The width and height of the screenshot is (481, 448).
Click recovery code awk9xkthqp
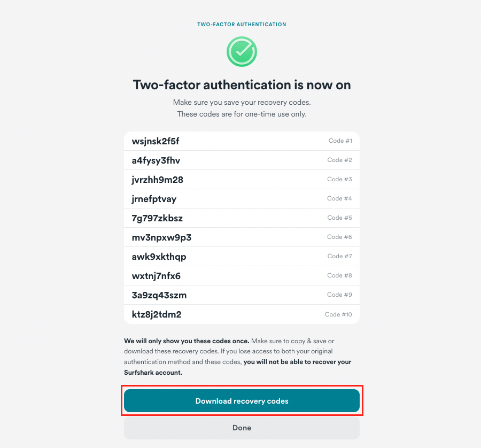(159, 257)
